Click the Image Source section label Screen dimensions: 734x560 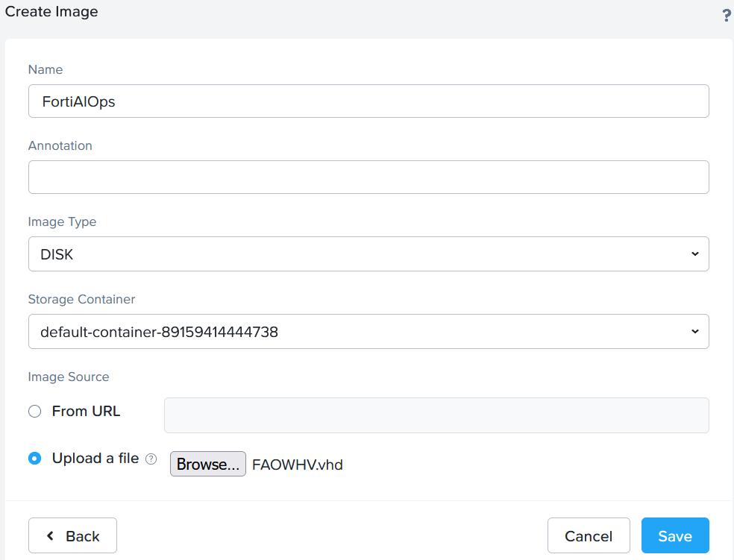(69, 377)
